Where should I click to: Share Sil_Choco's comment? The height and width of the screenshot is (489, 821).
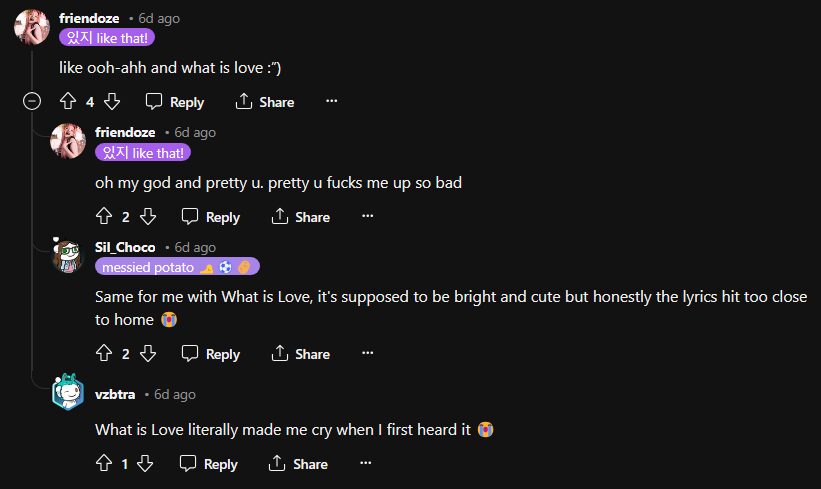point(301,353)
